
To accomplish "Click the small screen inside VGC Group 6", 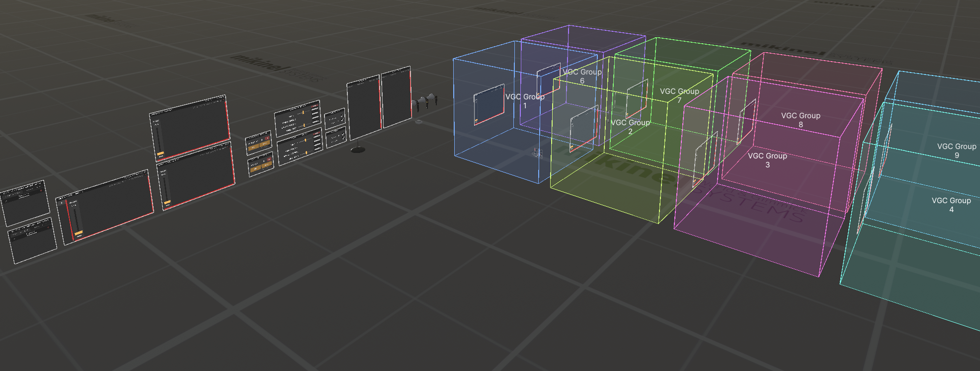I will coord(549,80).
